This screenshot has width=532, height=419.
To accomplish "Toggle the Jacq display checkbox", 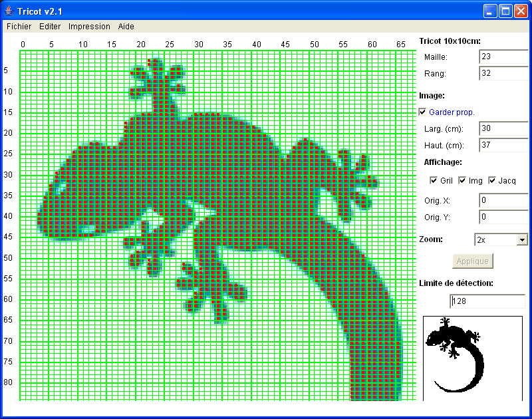I will click(x=492, y=180).
